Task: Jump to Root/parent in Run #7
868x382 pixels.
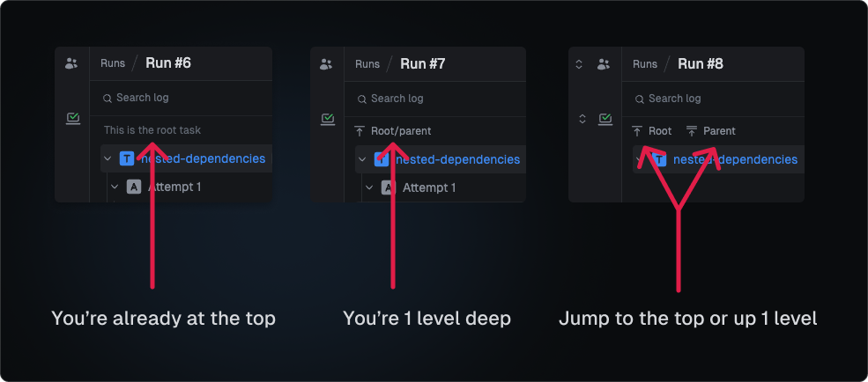Action: tap(393, 131)
